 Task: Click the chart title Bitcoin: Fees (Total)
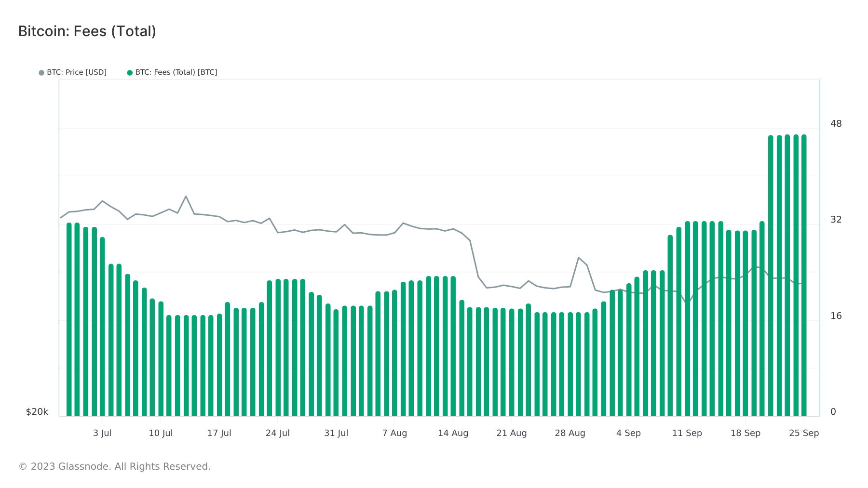[x=87, y=31]
